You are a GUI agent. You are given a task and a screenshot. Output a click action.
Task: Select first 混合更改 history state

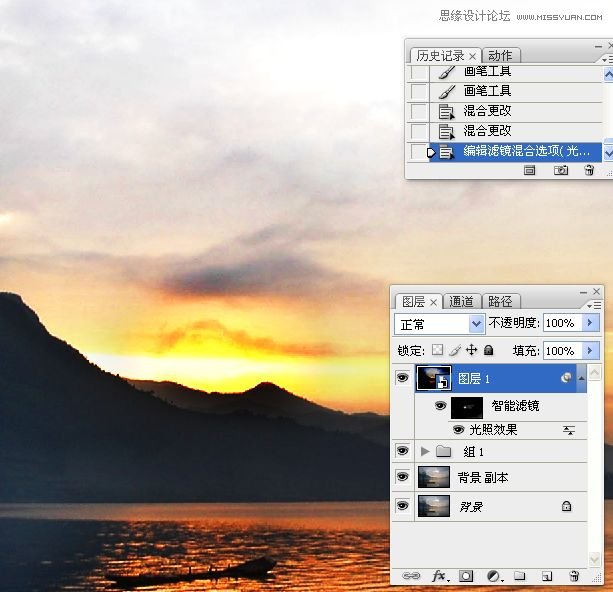516,111
